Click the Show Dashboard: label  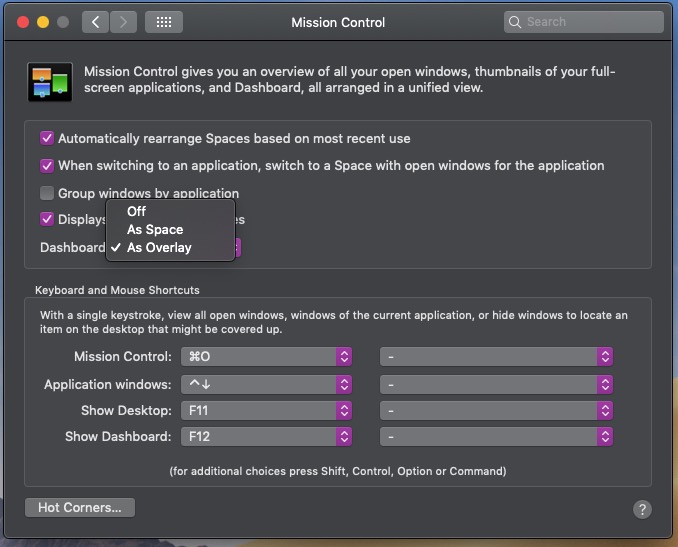pos(118,437)
